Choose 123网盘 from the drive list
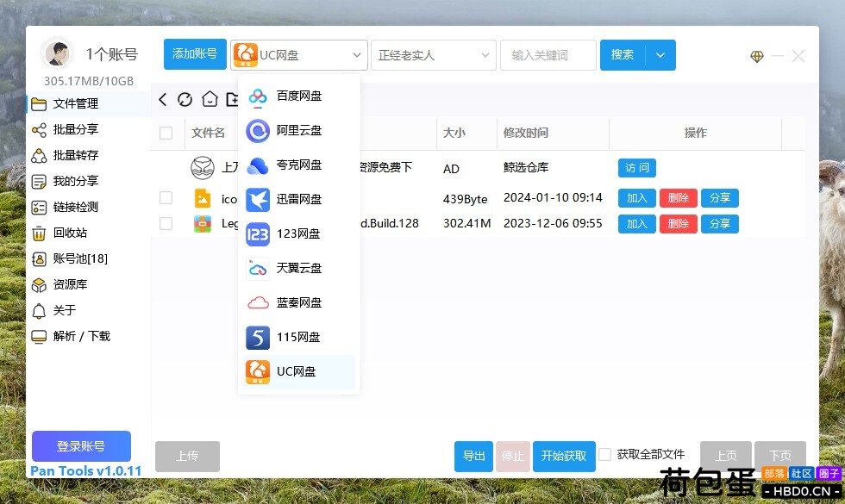 pos(299,234)
